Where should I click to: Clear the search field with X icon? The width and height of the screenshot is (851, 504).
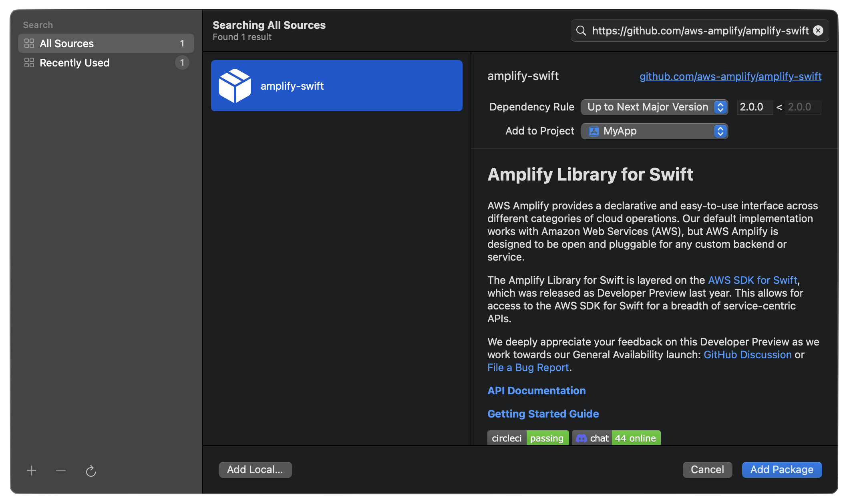[x=818, y=31]
